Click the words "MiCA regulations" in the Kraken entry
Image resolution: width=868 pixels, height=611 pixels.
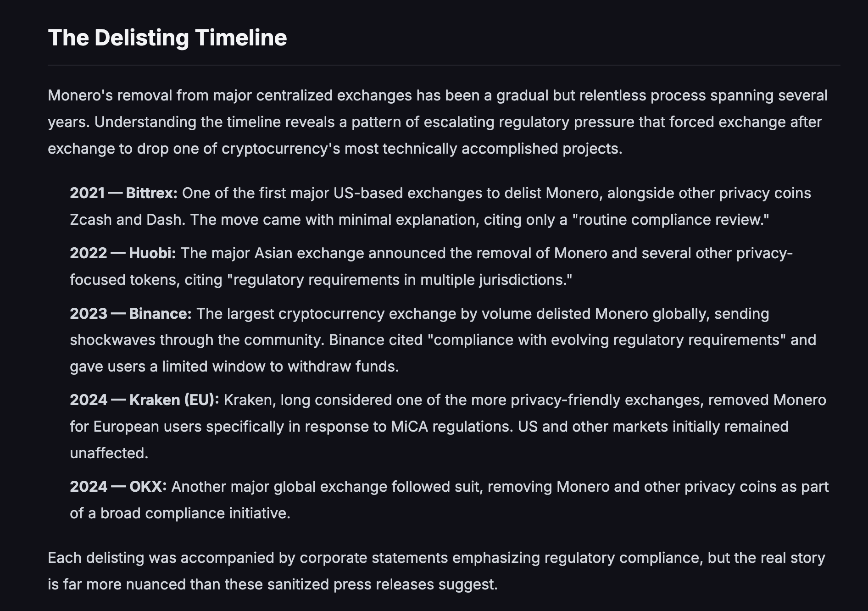coord(451,427)
